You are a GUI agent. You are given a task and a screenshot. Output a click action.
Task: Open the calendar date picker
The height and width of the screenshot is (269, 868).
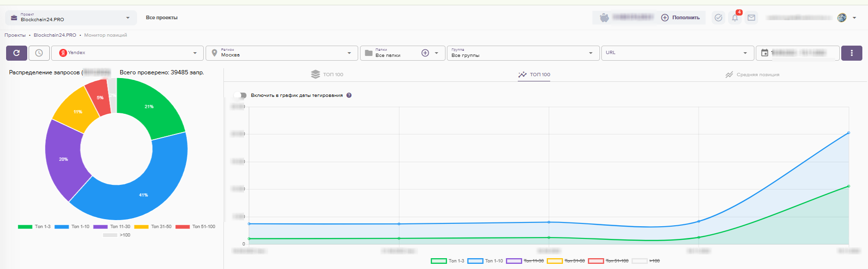765,53
